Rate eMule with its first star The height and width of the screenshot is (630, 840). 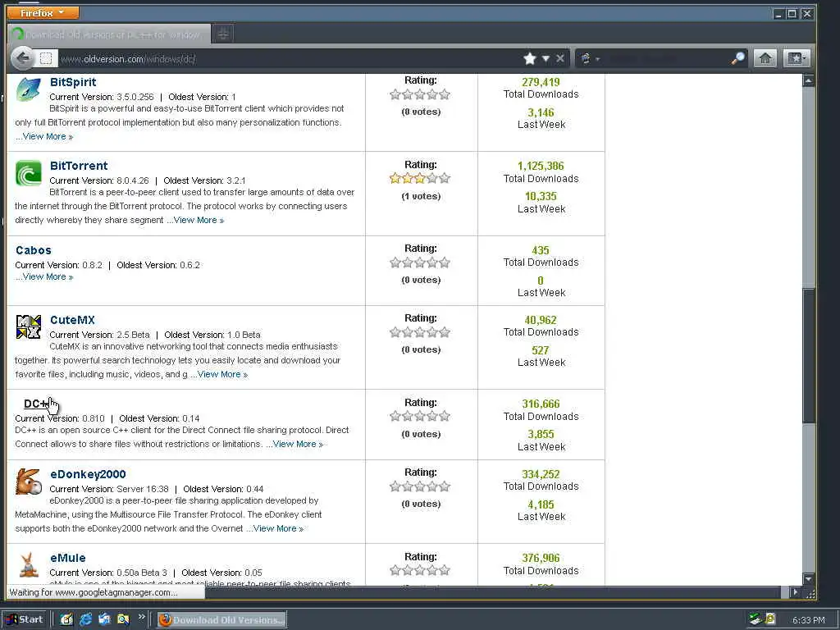(395, 570)
